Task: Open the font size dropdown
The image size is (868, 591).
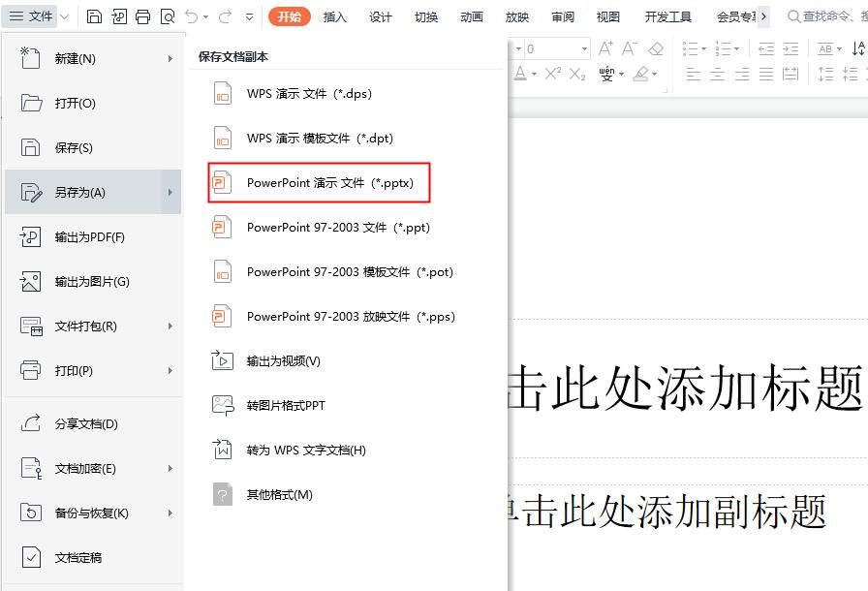Action: click(x=583, y=47)
